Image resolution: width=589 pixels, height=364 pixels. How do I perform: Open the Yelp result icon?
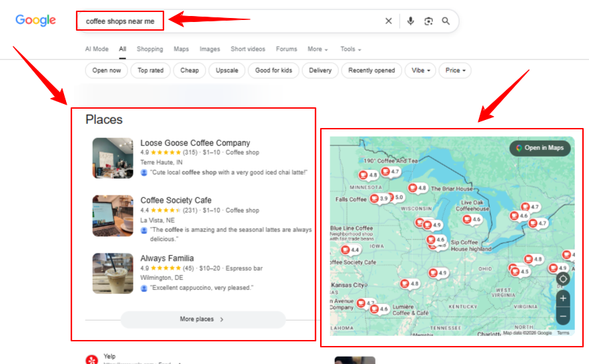click(91, 359)
